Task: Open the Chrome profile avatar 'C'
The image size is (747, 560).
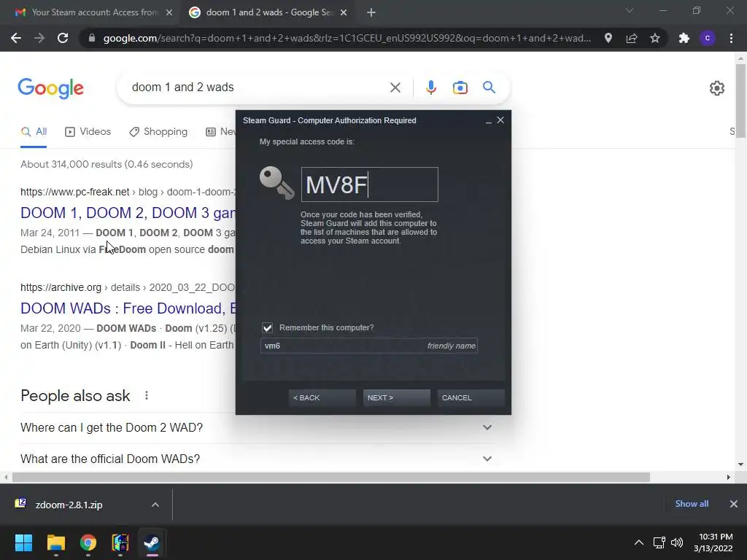Action: [x=708, y=38]
